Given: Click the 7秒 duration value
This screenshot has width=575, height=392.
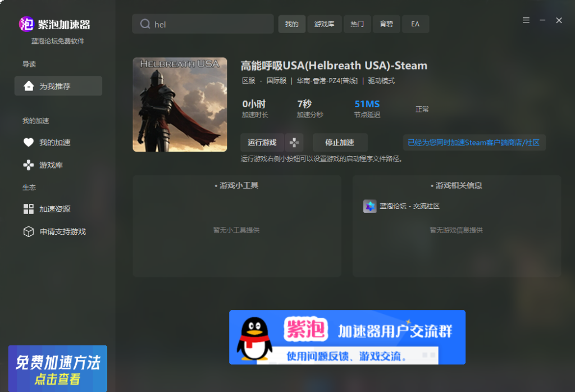Looking at the screenshot, I should tap(304, 104).
